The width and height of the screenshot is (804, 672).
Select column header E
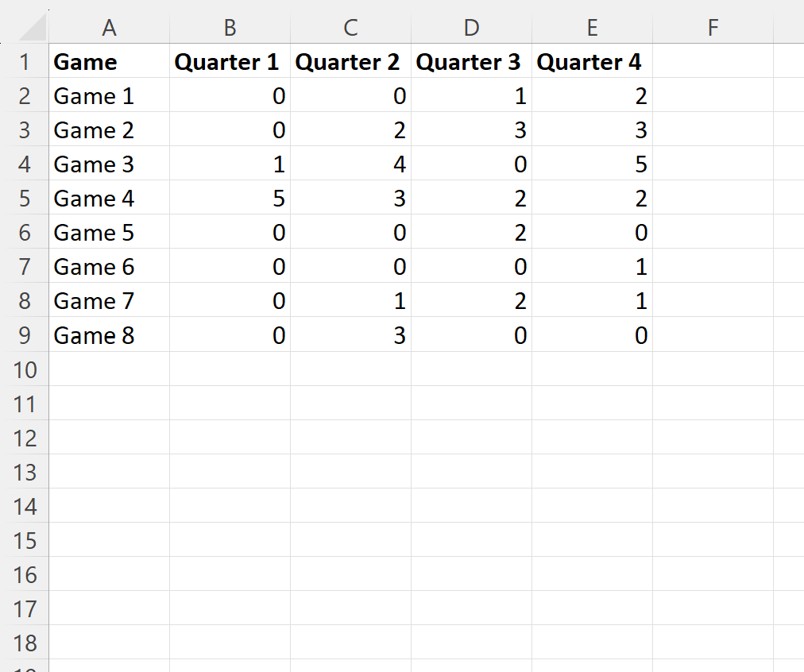pos(592,27)
